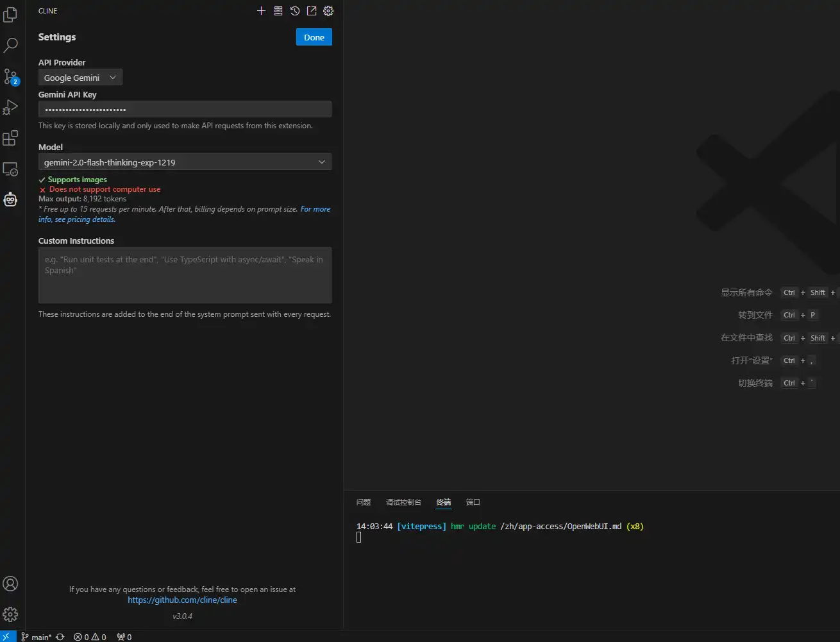Pop Cline out into editor tab
This screenshot has height=642, width=840.
click(312, 11)
